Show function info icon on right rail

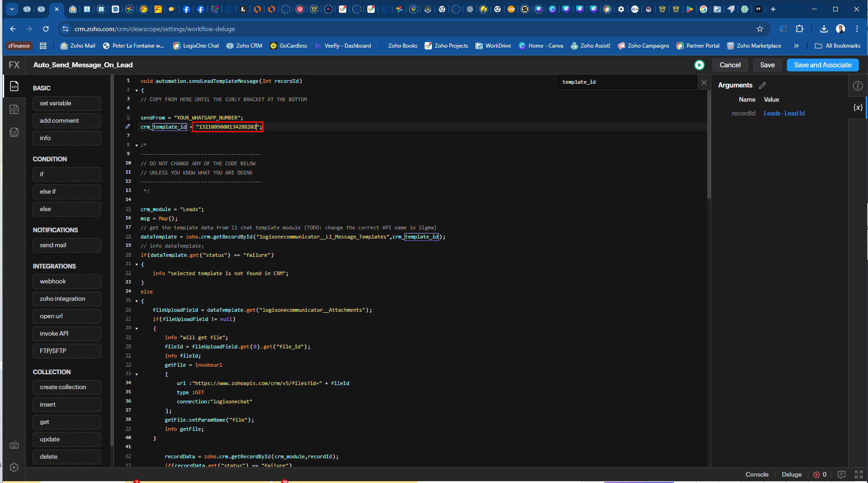[858, 86]
